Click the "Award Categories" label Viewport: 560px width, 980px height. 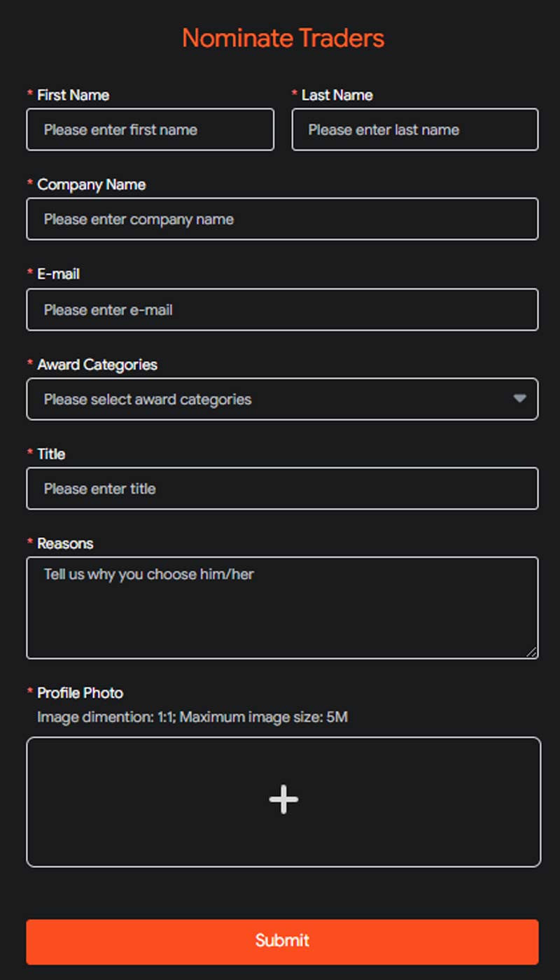click(x=97, y=365)
